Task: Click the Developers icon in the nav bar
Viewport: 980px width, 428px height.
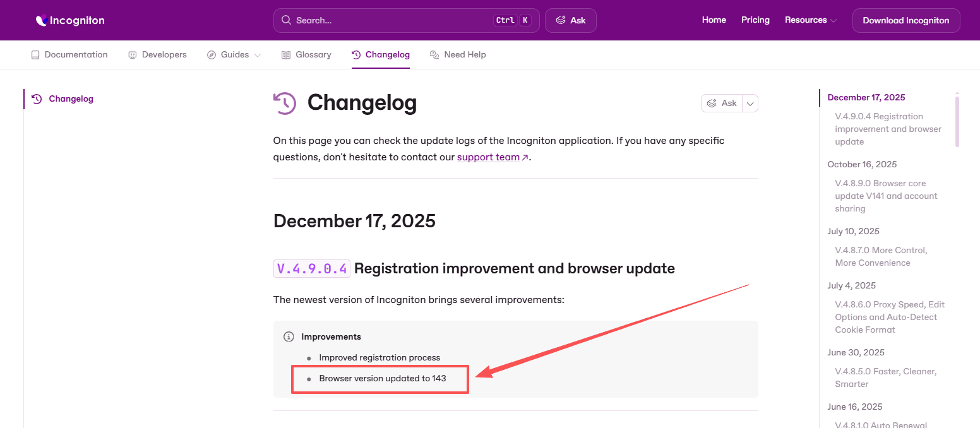Action: click(133, 55)
